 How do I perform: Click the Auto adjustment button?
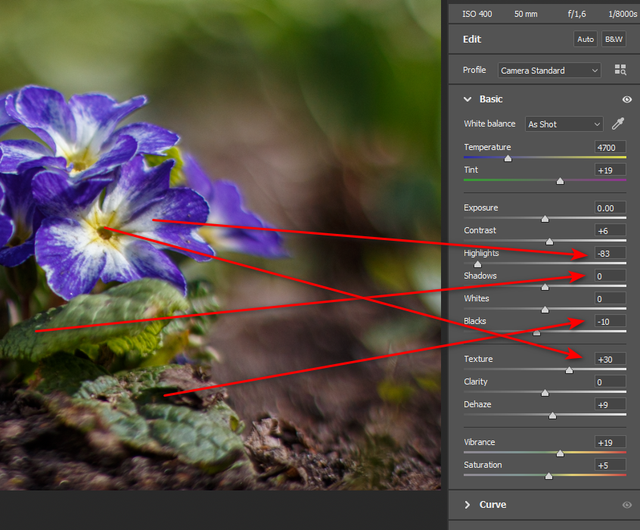[585, 39]
